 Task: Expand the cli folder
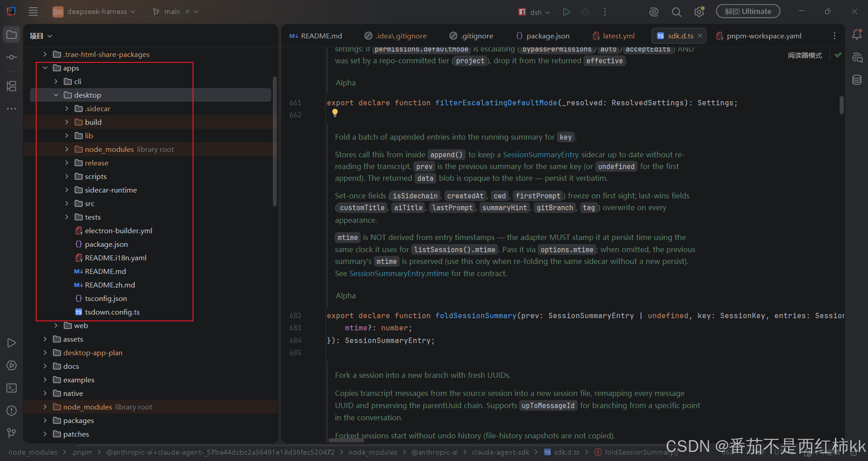click(x=56, y=81)
